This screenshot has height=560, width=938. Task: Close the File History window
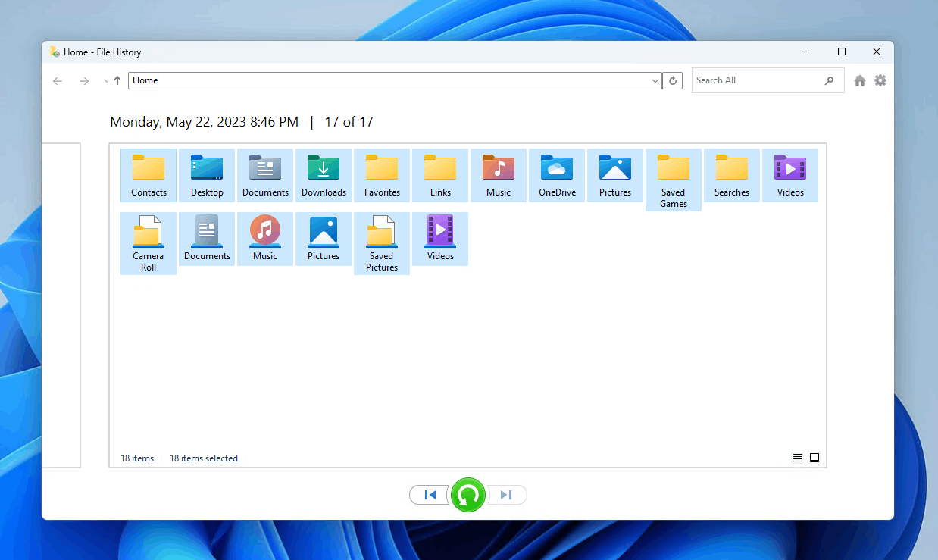(877, 52)
